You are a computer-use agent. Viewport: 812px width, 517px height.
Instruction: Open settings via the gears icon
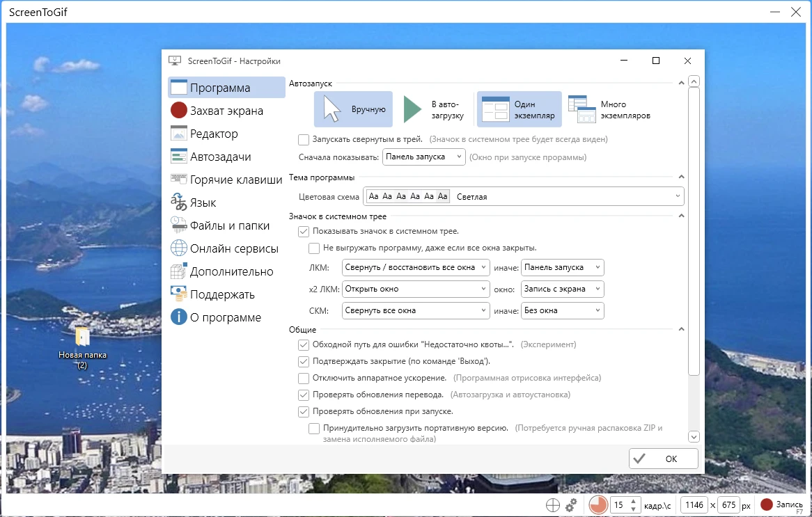[572, 505]
